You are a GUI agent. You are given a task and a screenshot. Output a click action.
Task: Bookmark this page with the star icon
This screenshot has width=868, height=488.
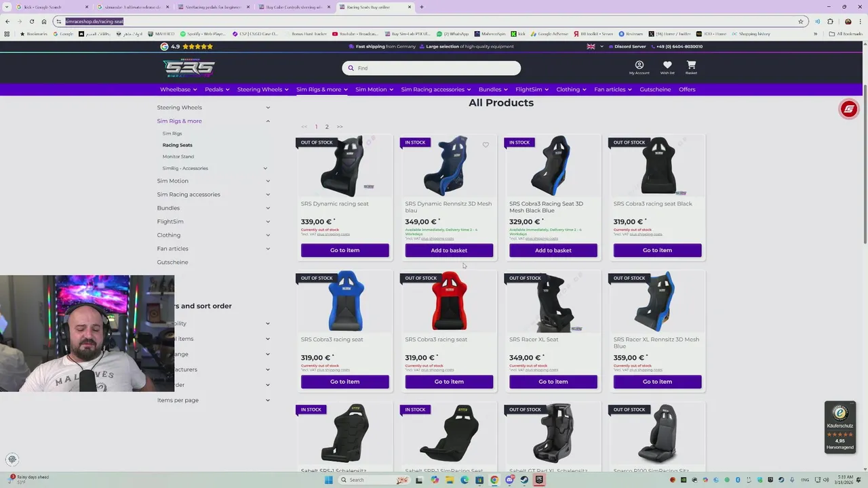point(801,21)
